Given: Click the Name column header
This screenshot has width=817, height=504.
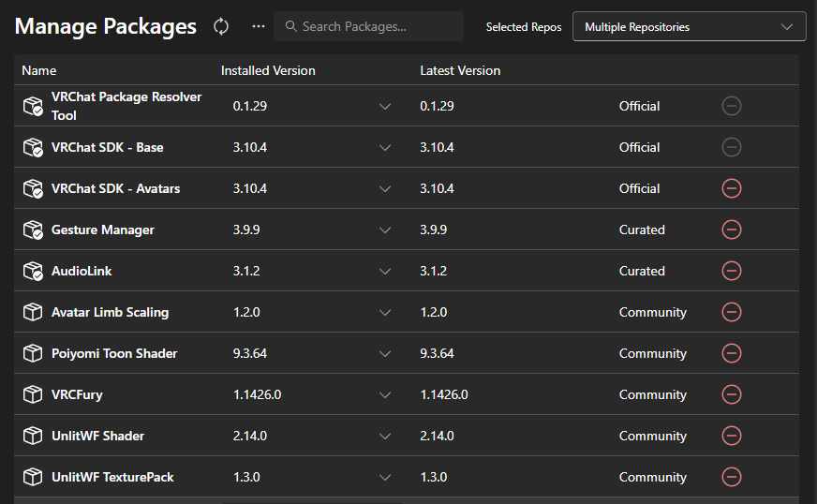Looking at the screenshot, I should point(39,70).
